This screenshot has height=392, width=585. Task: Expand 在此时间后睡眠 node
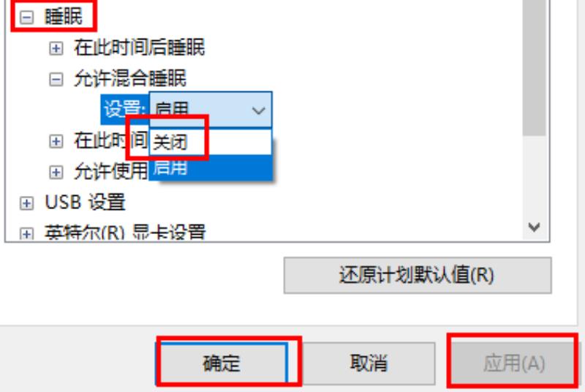coord(56,48)
